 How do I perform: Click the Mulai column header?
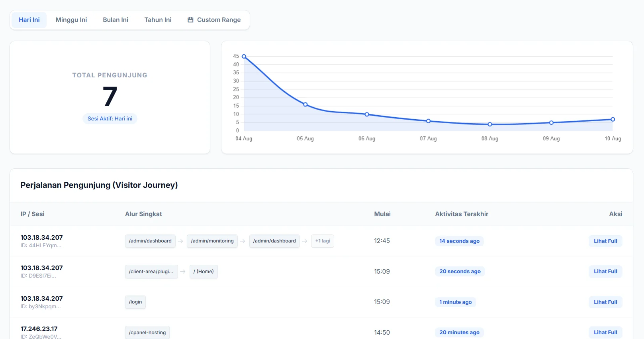[x=382, y=214]
